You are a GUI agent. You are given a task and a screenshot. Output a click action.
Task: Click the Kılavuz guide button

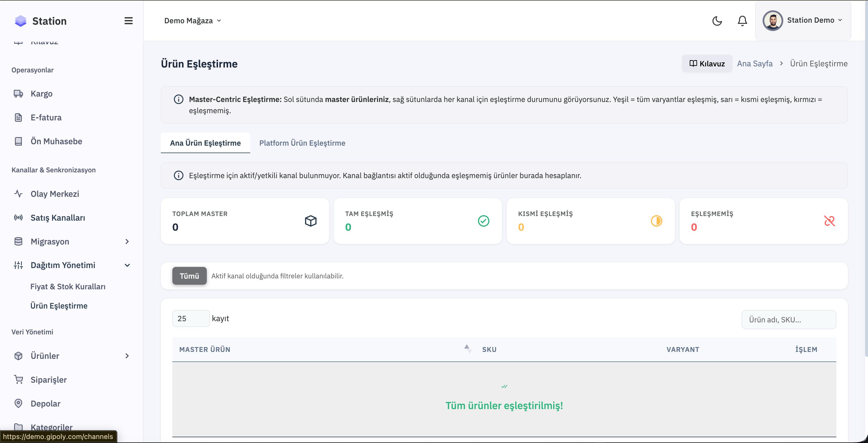pos(707,63)
